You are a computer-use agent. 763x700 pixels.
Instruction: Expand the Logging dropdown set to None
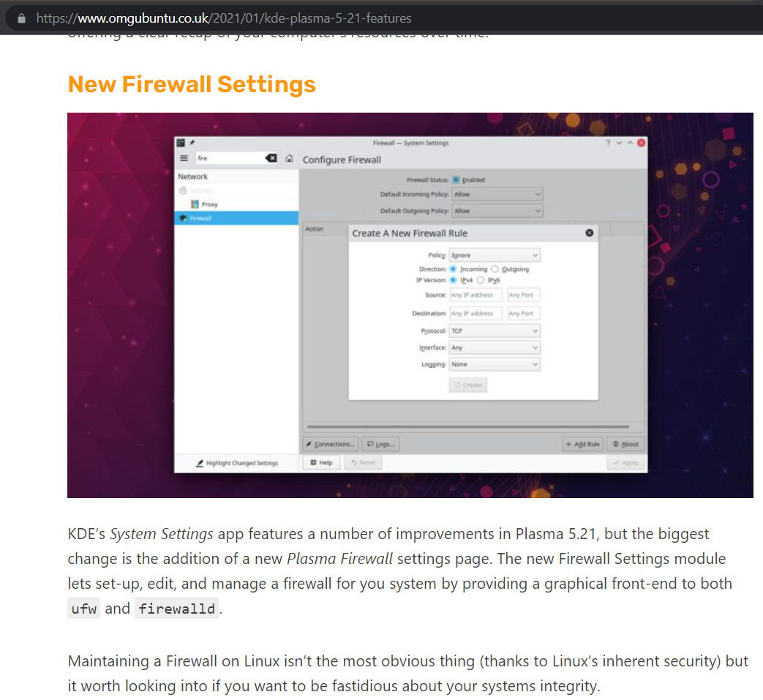click(495, 364)
